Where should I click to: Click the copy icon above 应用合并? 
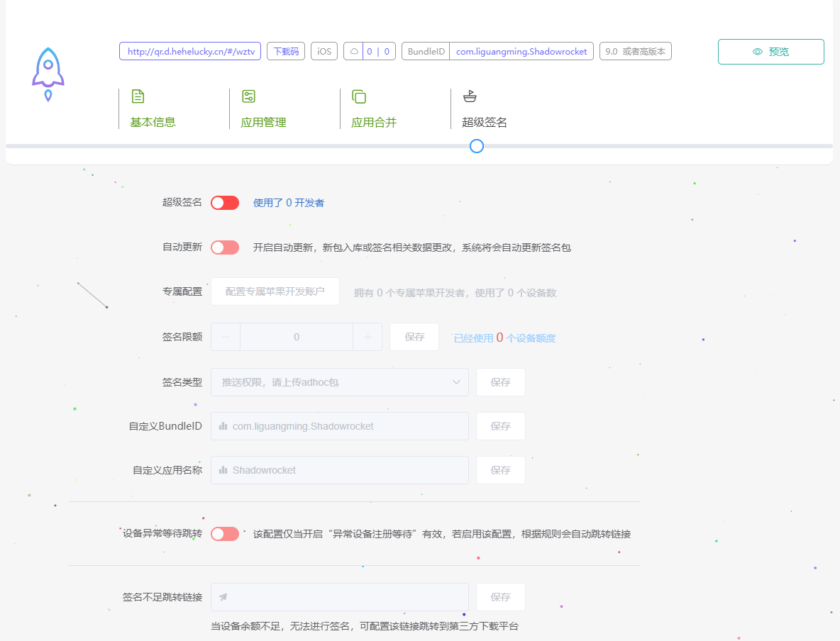point(359,96)
